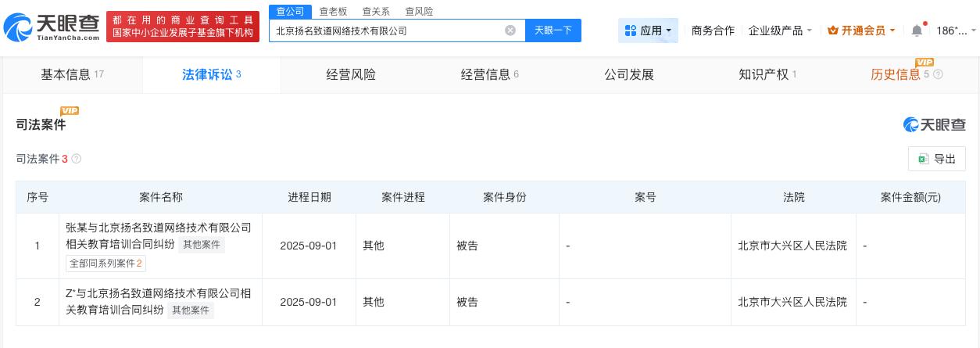The width and height of the screenshot is (980, 348).
Task: Click 全部同系列案件 2 tag
Action: [106, 264]
